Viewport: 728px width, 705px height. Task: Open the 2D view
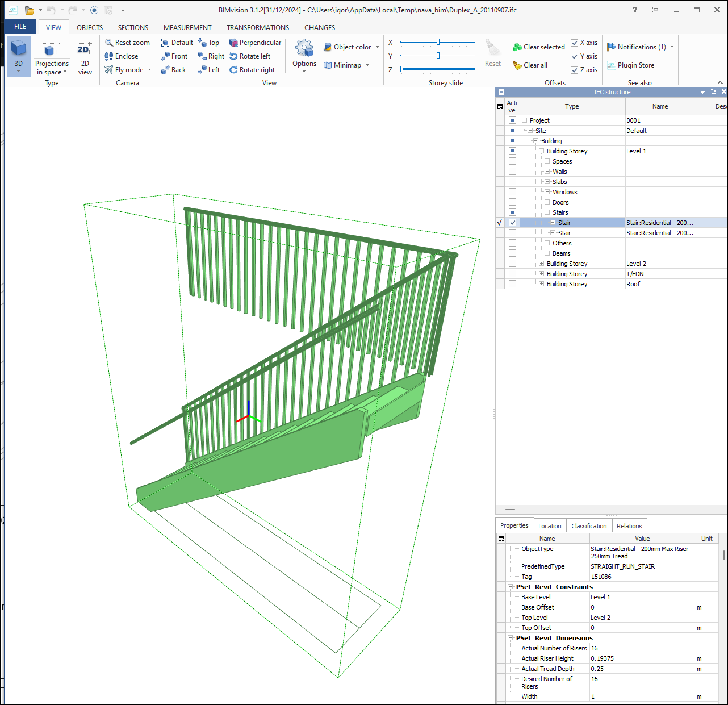click(x=85, y=59)
